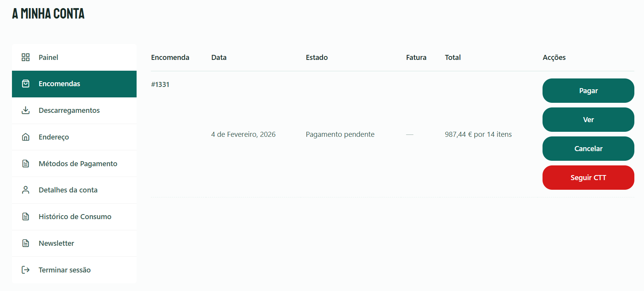The image size is (644, 291).
Task: Track shipment with Seguir CTT button
Action: tap(588, 178)
